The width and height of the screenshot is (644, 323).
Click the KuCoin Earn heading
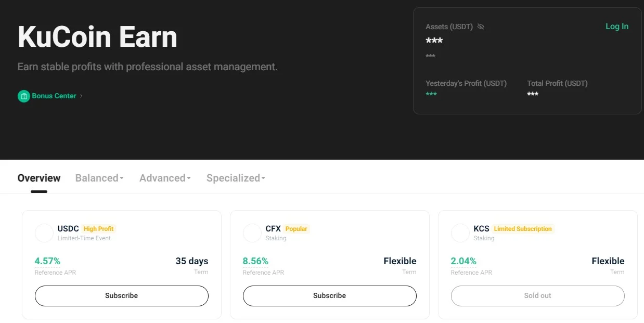(97, 37)
